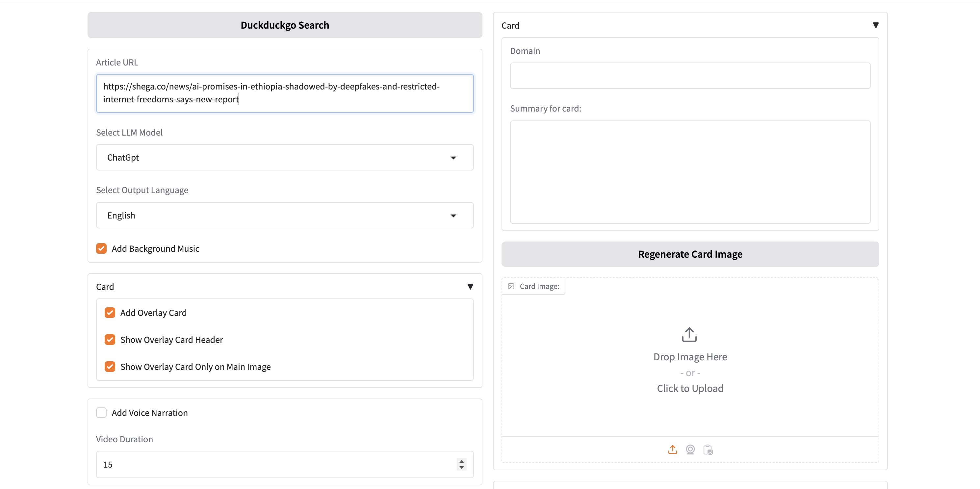980x489 pixels.
Task: Click the orange upload icon below the card image area
Action: click(x=672, y=450)
